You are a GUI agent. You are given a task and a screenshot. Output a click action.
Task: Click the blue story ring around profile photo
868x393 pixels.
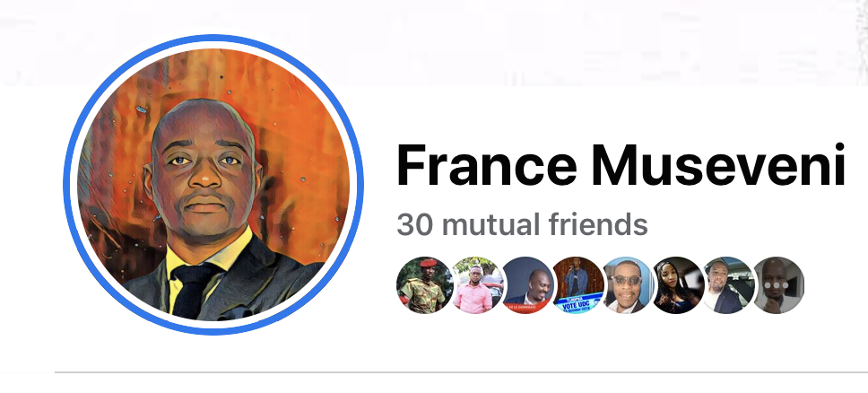(213, 38)
